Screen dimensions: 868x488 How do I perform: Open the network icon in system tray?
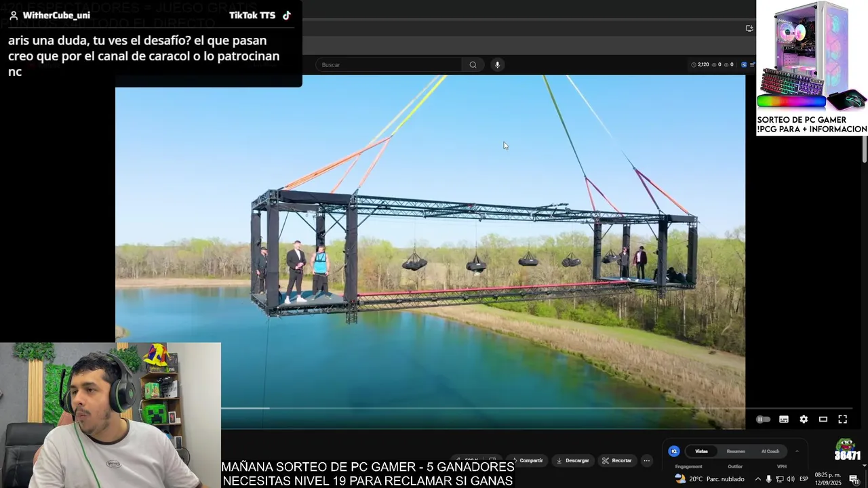point(780,479)
